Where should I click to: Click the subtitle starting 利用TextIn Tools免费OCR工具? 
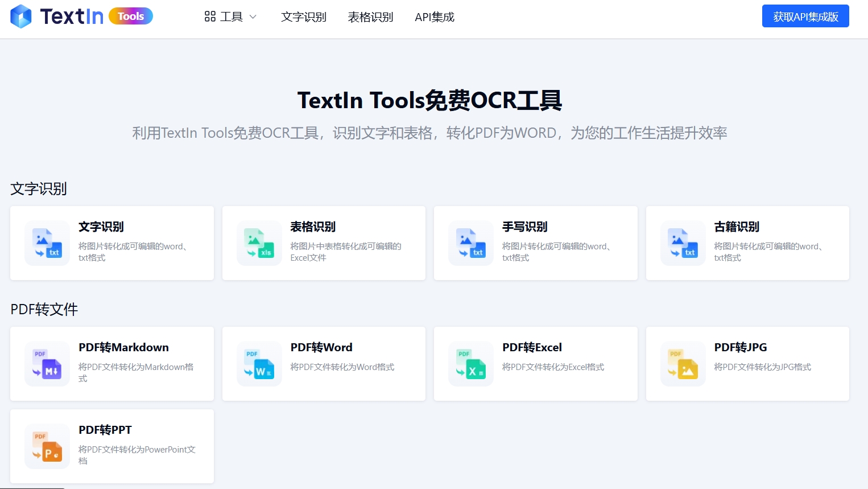(430, 133)
